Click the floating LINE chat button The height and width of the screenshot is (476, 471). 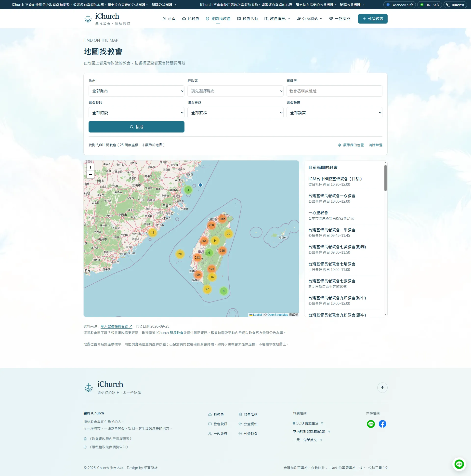tap(459, 464)
